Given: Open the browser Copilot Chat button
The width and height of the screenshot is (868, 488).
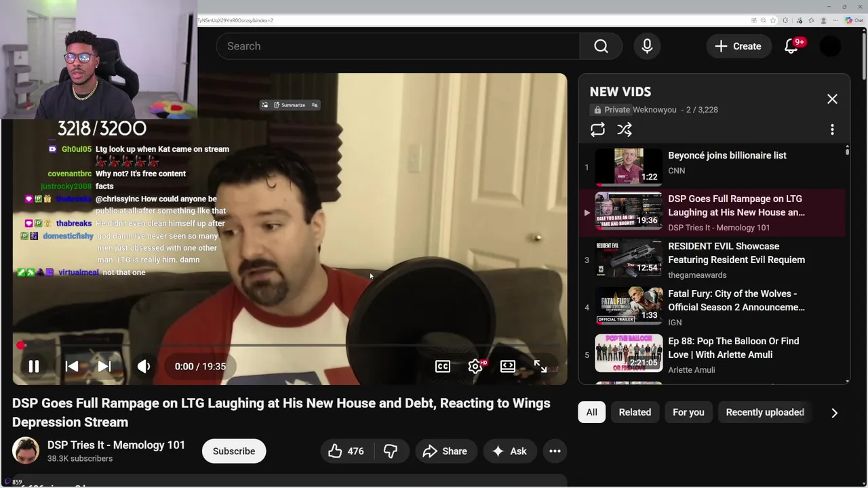Looking at the screenshot, I should 854,20.
